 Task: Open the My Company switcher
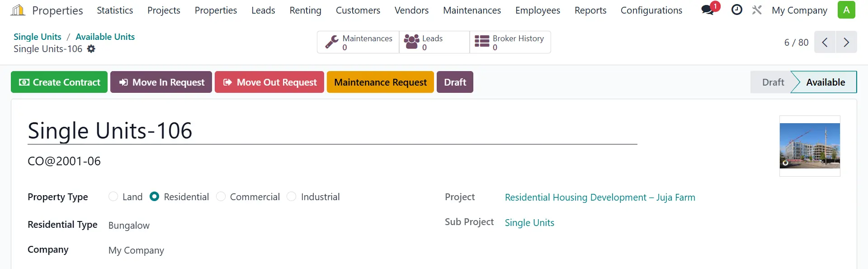799,10
